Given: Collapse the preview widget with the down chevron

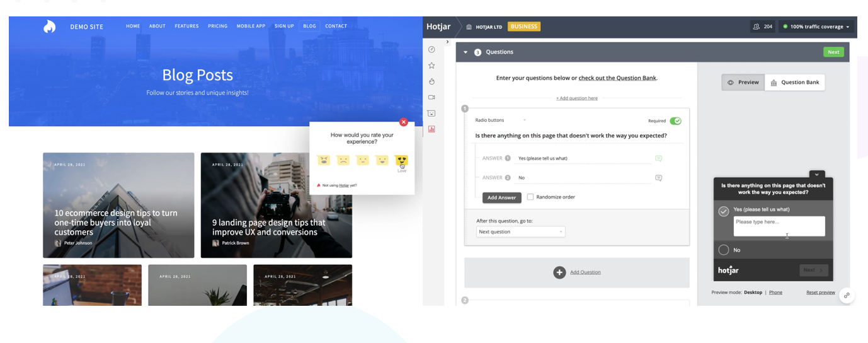Looking at the screenshot, I should [816, 174].
